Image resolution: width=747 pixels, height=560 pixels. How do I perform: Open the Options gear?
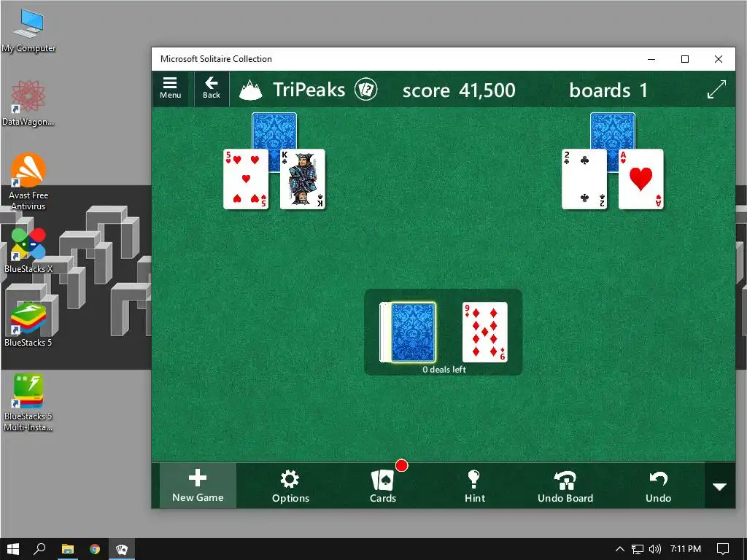coord(290,486)
